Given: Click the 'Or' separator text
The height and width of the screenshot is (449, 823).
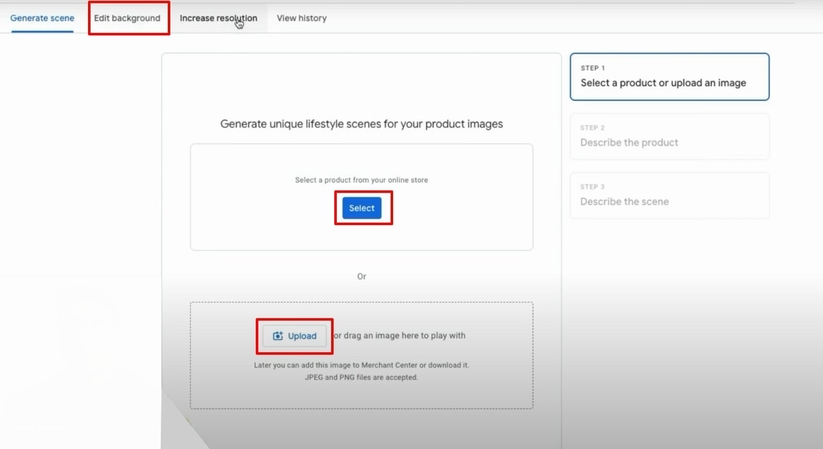Looking at the screenshot, I should pyautogui.click(x=362, y=276).
